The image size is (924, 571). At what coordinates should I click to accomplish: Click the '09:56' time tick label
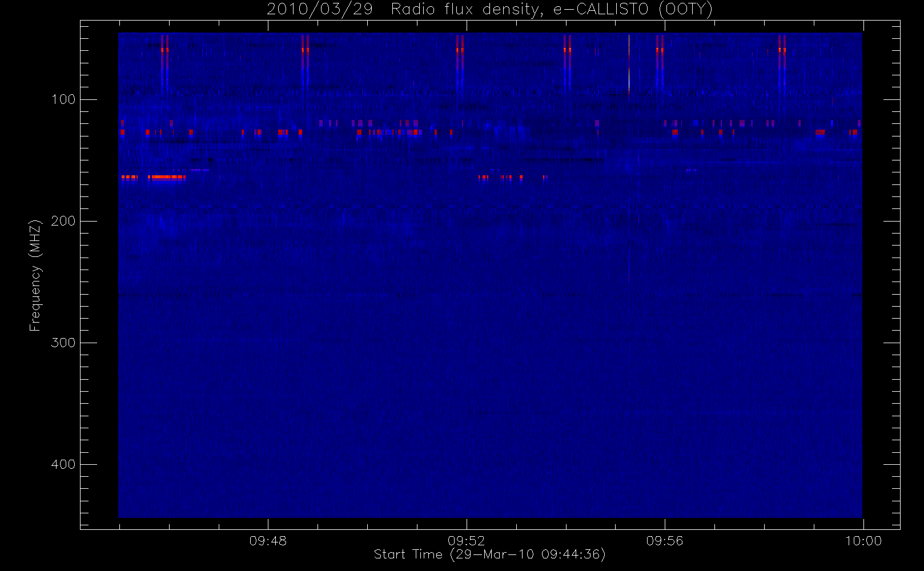(x=665, y=541)
